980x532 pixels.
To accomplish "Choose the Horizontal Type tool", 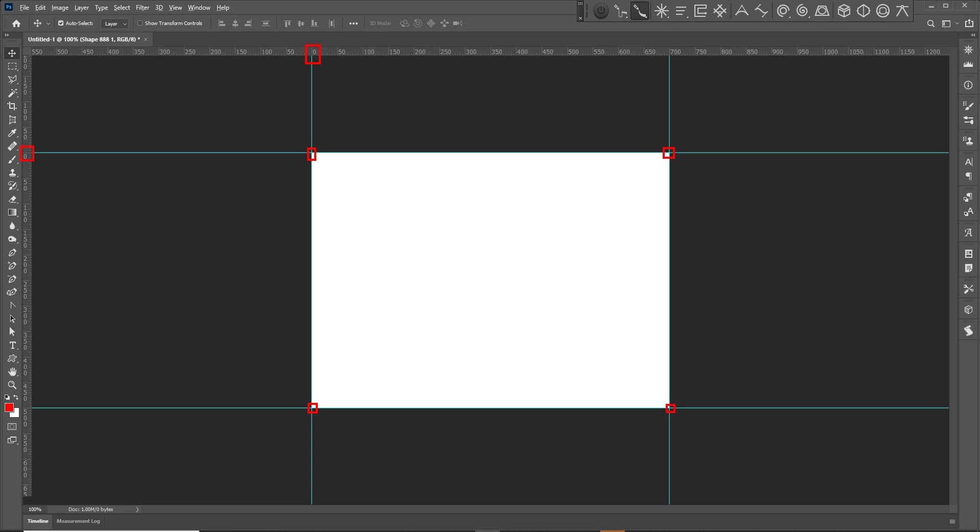I will pyautogui.click(x=12, y=345).
